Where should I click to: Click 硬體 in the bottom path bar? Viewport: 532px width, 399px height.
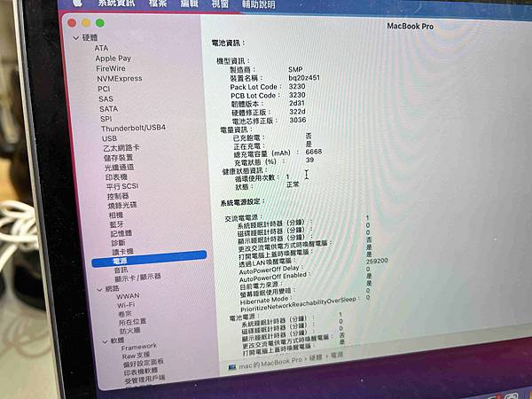tap(315, 357)
